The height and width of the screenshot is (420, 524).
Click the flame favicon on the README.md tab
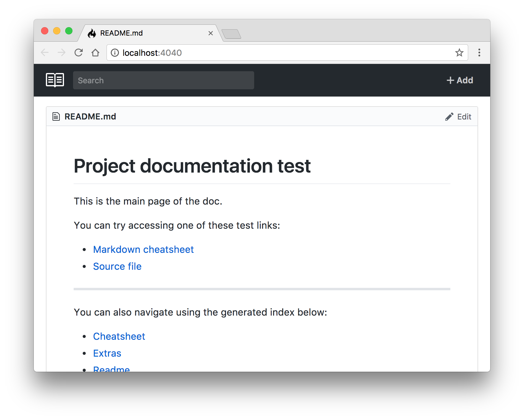(x=92, y=33)
